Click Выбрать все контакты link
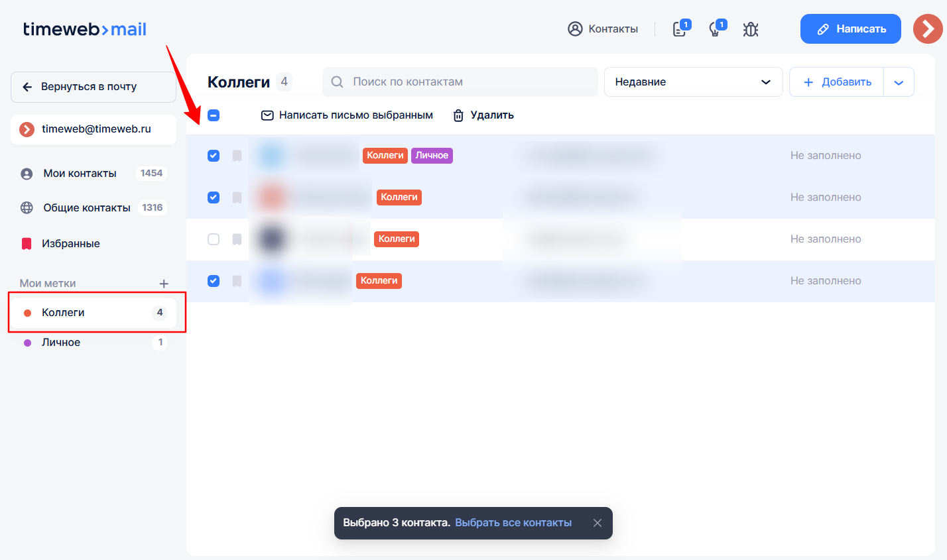 pyautogui.click(x=513, y=523)
